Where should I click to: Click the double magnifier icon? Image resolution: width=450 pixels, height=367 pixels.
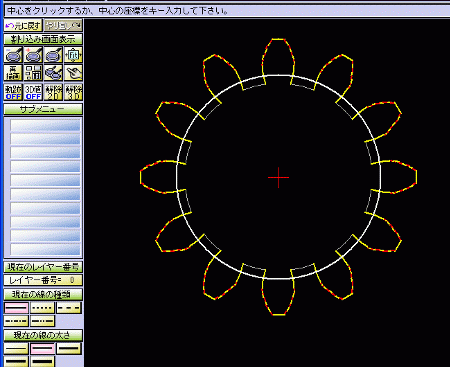(53, 73)
